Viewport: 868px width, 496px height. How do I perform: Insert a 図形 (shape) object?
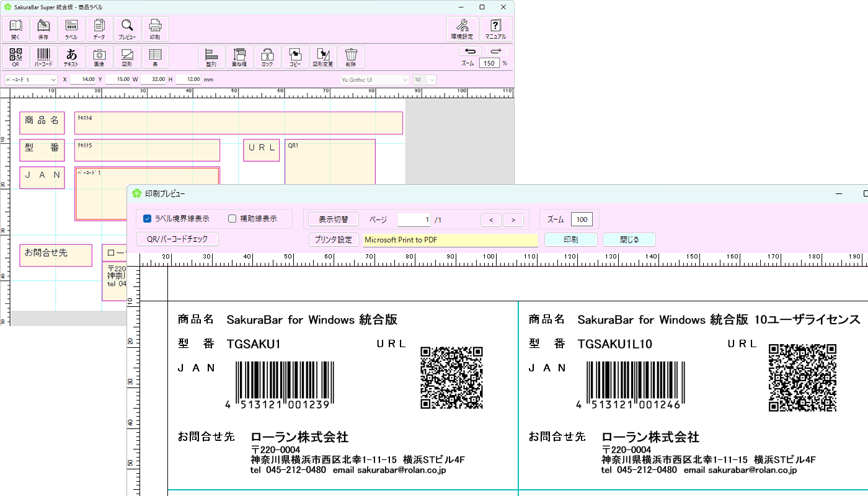coord(127,56)
